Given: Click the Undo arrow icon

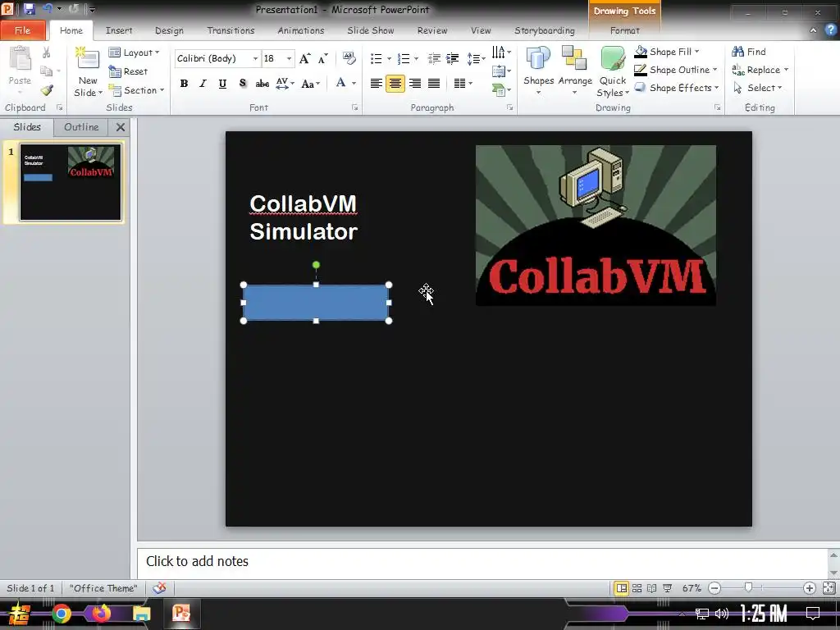Looking at the screenshot, I should point(48,9).
